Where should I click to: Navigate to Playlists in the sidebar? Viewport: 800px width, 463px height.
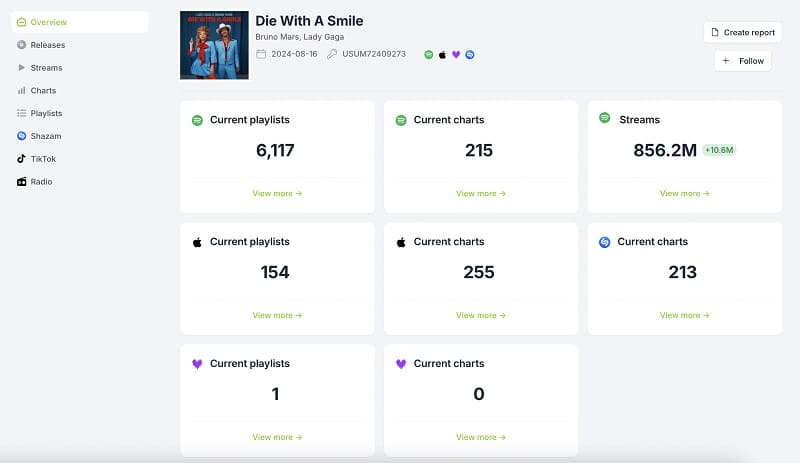point(46,113)
